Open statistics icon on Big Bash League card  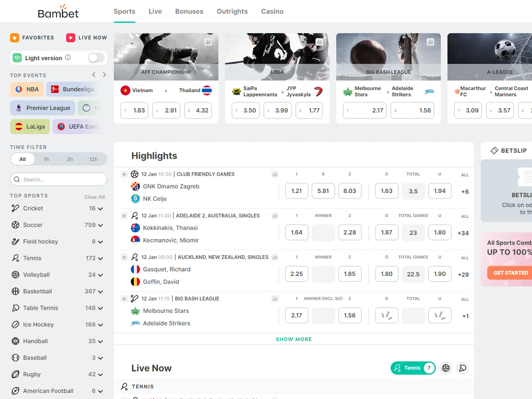(430, 42)
